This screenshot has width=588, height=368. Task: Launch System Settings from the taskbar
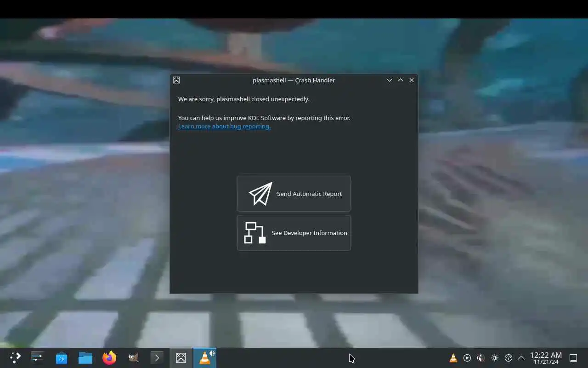tap(38, 358)
